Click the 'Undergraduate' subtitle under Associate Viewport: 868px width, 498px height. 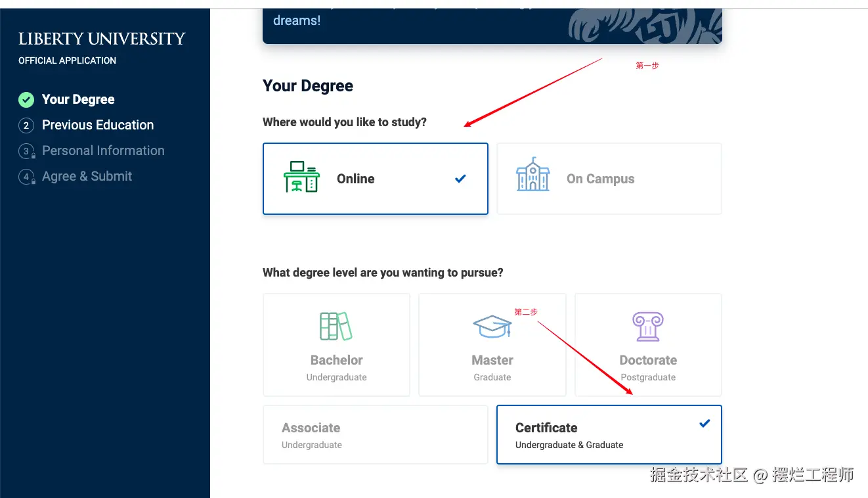tap(312, 445)
